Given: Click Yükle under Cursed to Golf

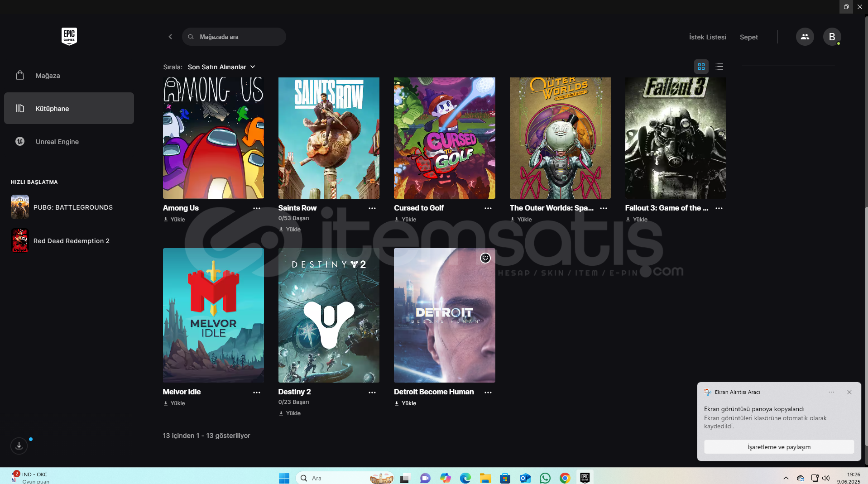Looking at the screenshot, I should (x=405, y=220).
